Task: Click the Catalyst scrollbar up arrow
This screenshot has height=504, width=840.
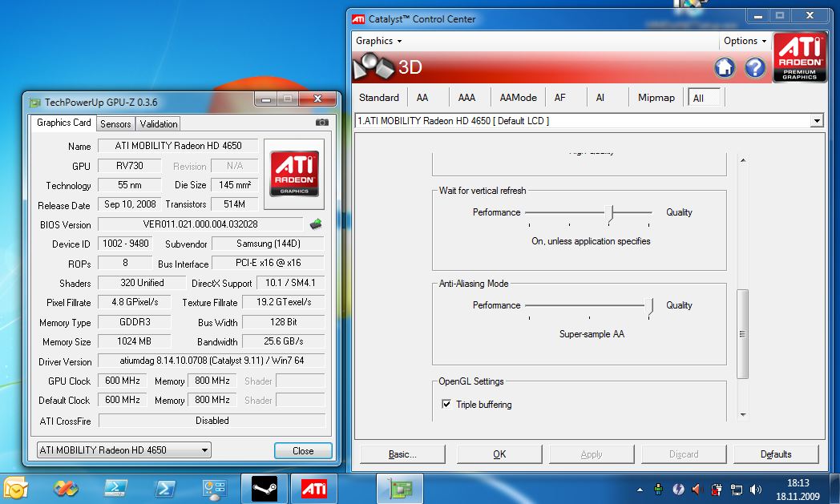Action: click(x=742, y=160)
